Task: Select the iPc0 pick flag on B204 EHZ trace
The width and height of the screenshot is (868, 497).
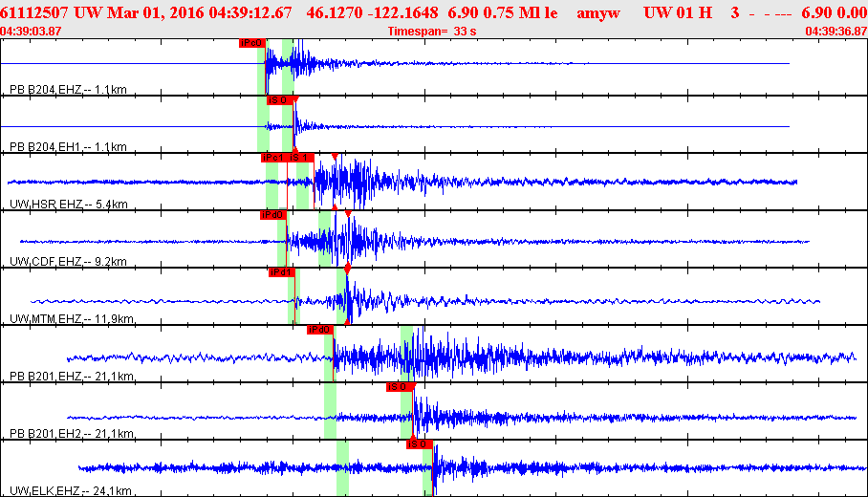Action: [x=251, y=43]
